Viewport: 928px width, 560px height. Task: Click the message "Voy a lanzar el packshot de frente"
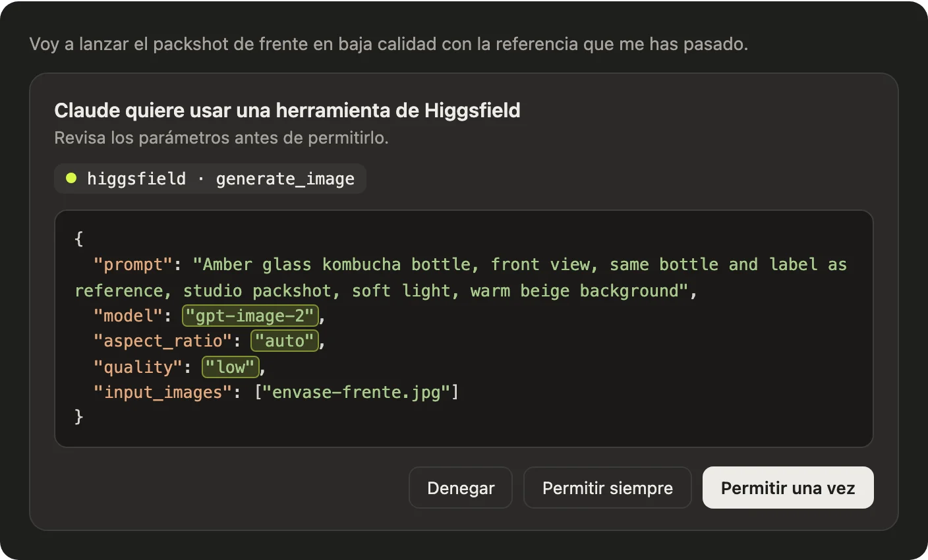pyautogui.click(x=169, y=44)
